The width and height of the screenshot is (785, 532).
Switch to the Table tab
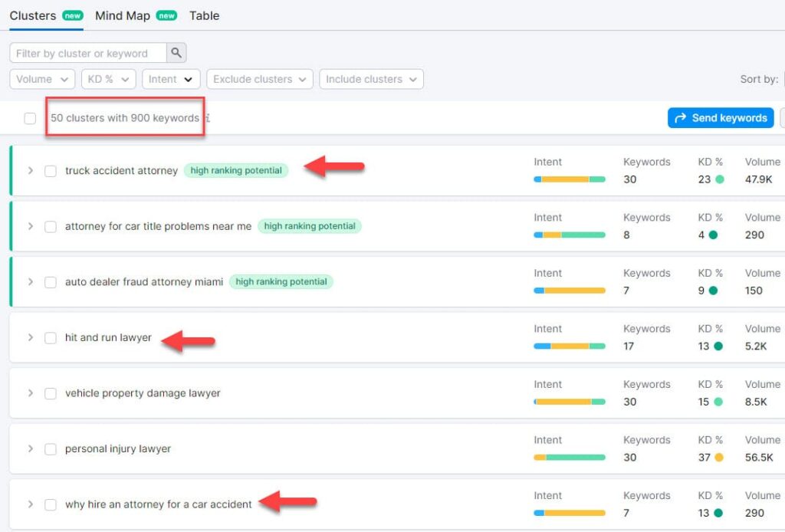[204, 15]
